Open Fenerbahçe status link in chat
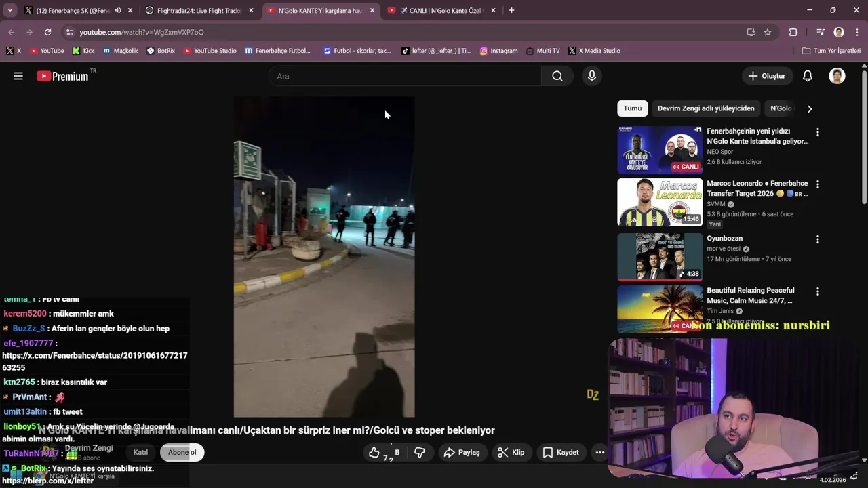Screen dimensions: 868x488 coord(95,361)
